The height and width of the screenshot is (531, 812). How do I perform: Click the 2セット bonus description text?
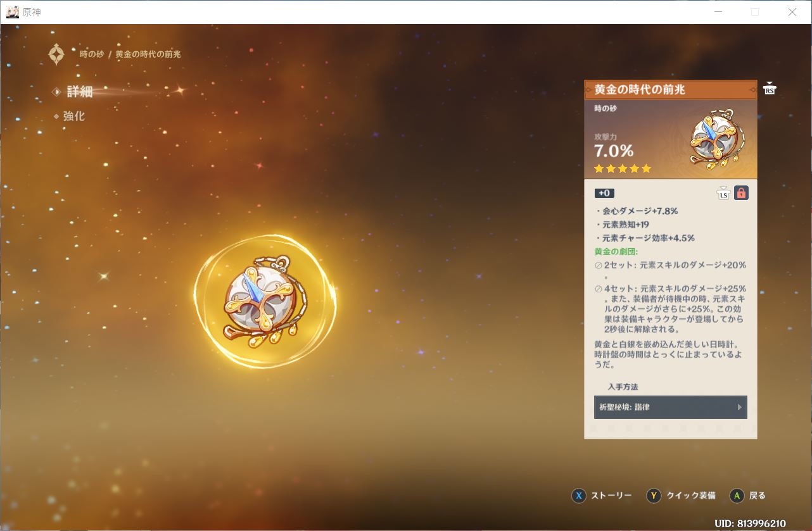pos(675,270)
